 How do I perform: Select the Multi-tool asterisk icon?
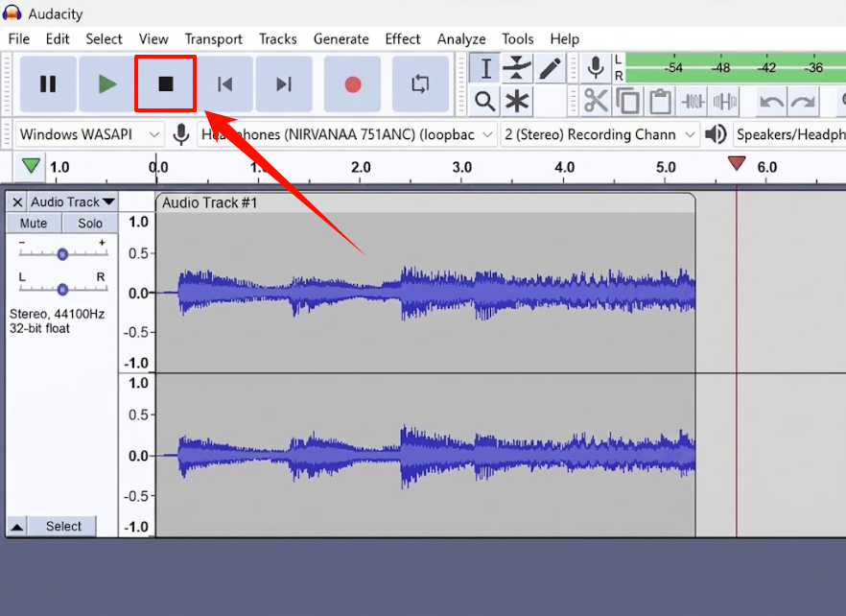tap(517, 101)
